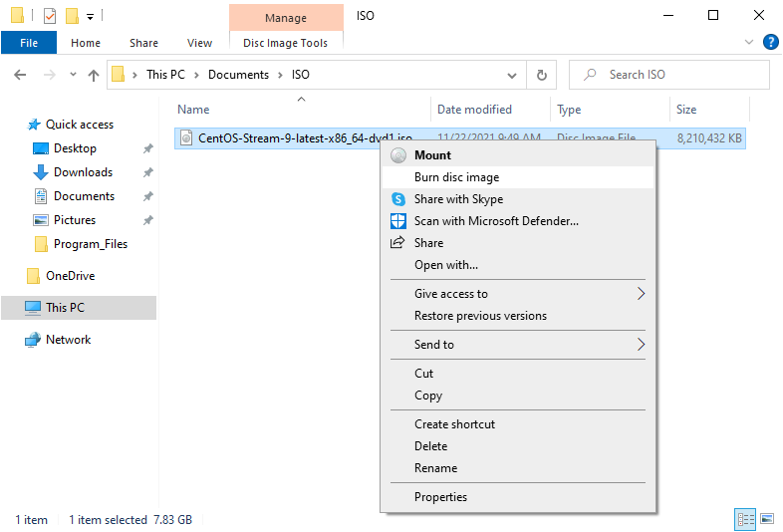The width and height of the screenshot is (783, 532).
Task: Select Downloads in Quick access
Action: (x=83, y=172)
